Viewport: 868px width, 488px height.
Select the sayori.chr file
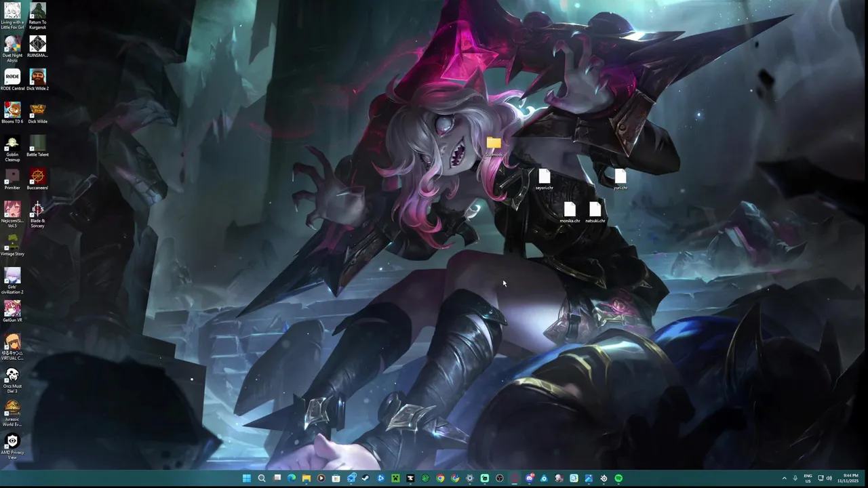(x=544, y=180)
